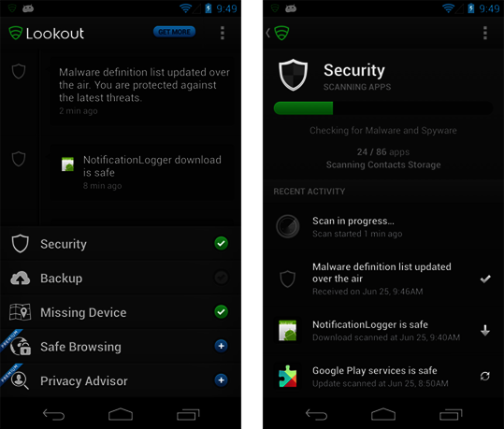Image resolution: width=504 pixels, height=429 pixels.
Task: Tap the Lookout shield logo on left screen
Action: (15, 33)
